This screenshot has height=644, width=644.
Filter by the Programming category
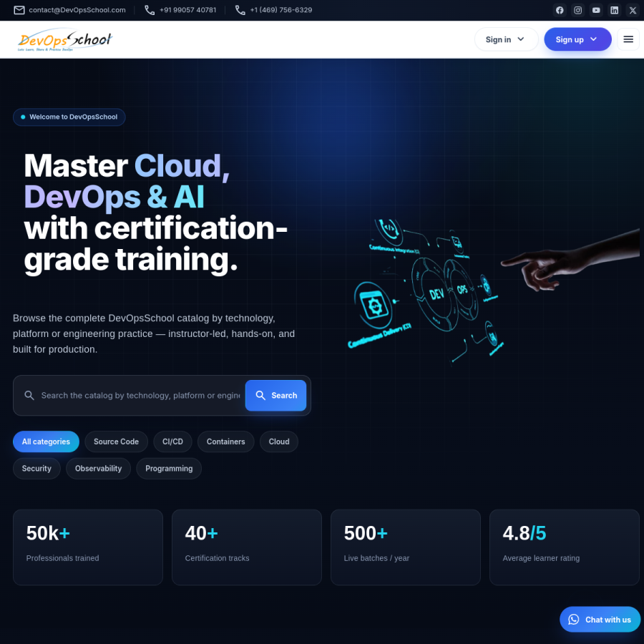[169, 468]
